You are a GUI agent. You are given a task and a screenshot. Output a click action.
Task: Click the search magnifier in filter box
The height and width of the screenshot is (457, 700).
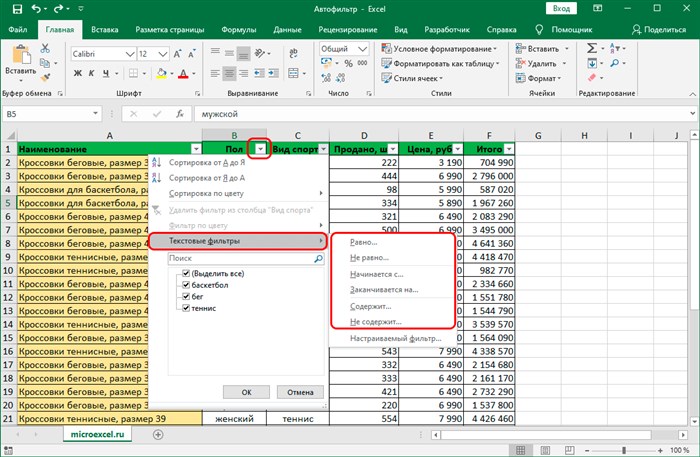tap(318, 258)
